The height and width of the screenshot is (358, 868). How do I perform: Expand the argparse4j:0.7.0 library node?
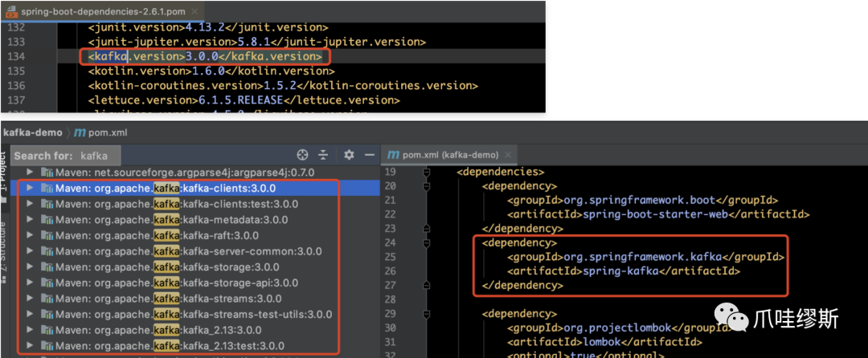click(30, 172)
